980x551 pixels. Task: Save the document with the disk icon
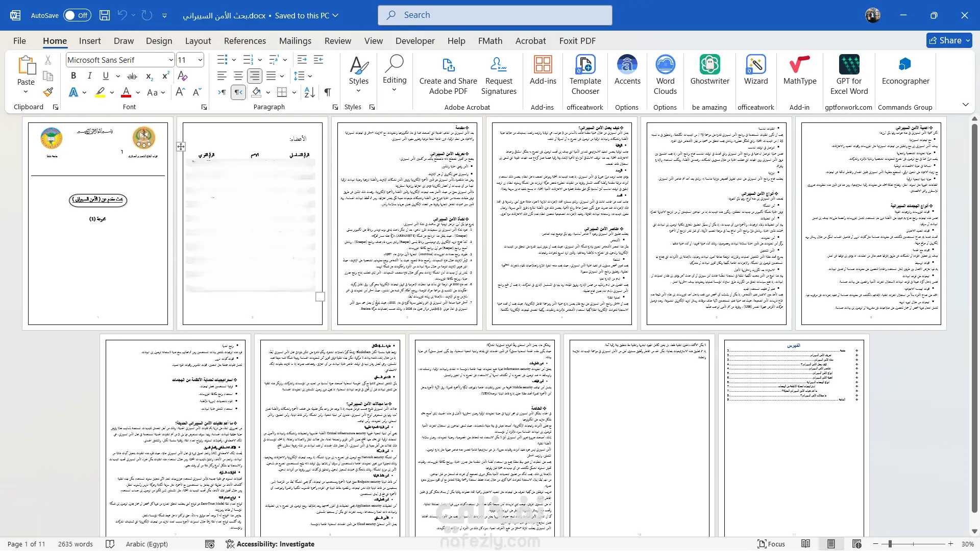(x=105, y=15)
